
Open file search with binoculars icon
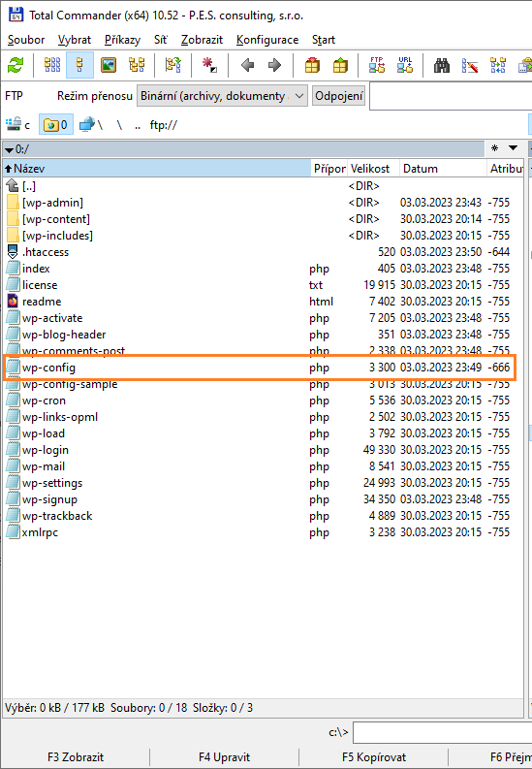tap(442, 65)
